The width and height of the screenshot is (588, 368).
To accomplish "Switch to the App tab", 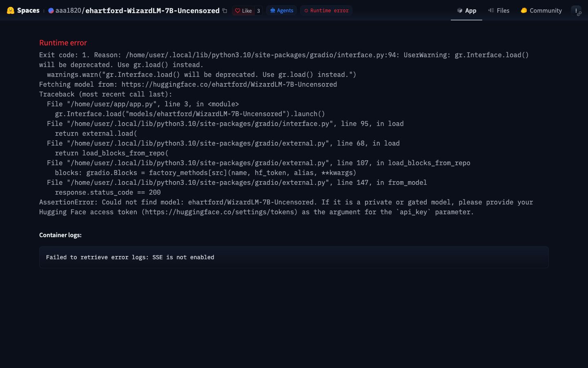I will [x=466, y=11].
